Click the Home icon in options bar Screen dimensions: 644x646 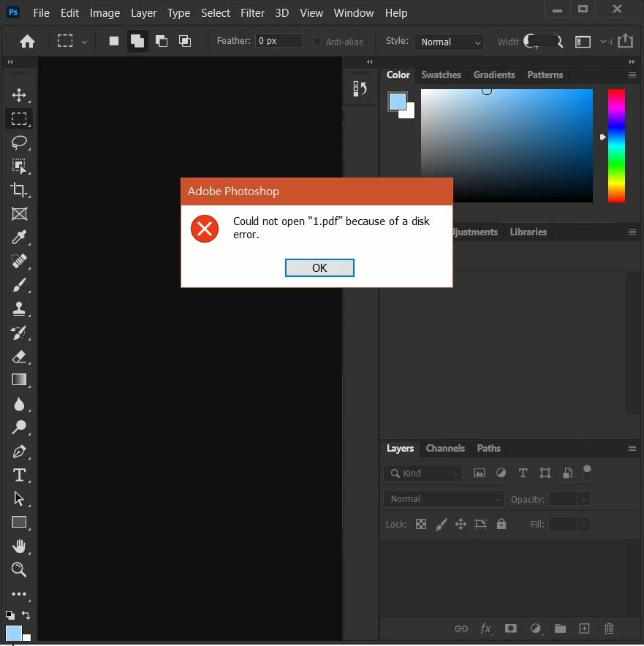(27, 41)
